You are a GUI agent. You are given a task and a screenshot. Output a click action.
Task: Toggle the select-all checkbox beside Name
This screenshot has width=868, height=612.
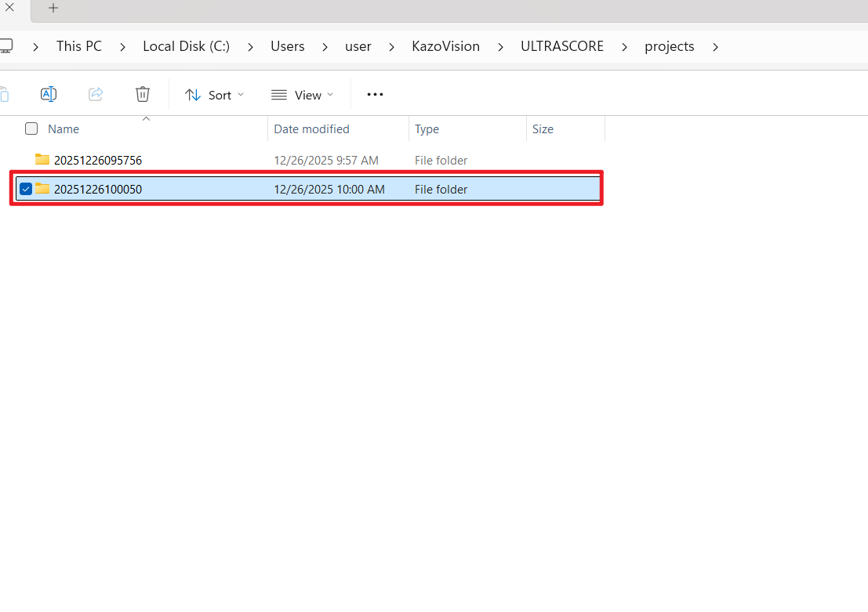(31, 129)
